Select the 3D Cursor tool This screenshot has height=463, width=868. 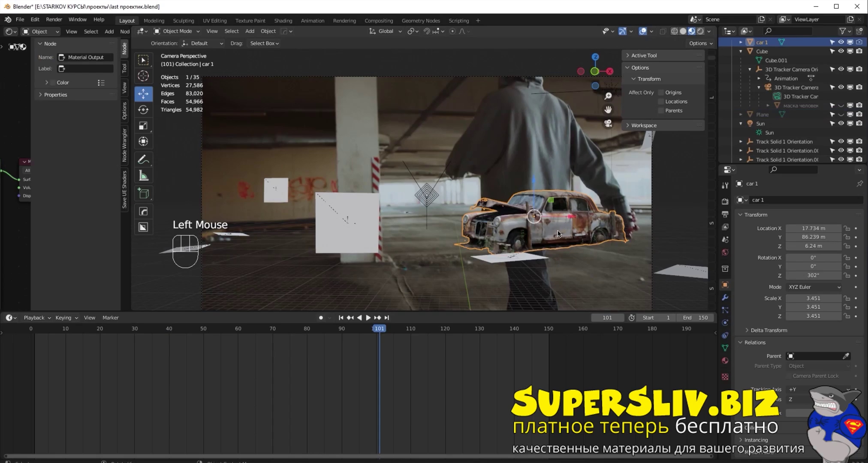click(x=143, y=76)
